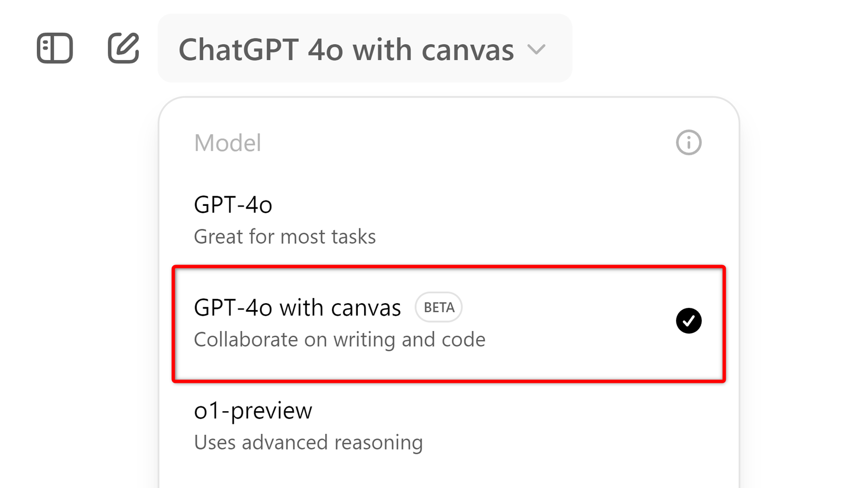Viewport: 868px width, 488px height.
Task: Click 'Uses advanced reasoning' under o1-preview
Action: point(308,442)
